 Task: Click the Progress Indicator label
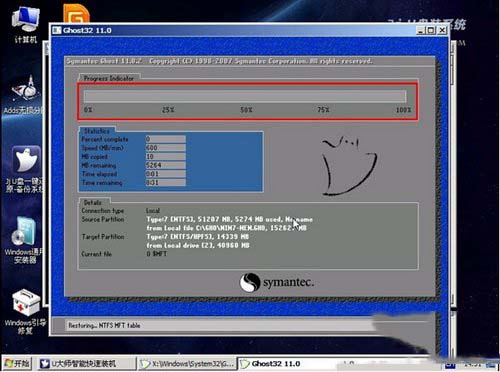(109, 78)
